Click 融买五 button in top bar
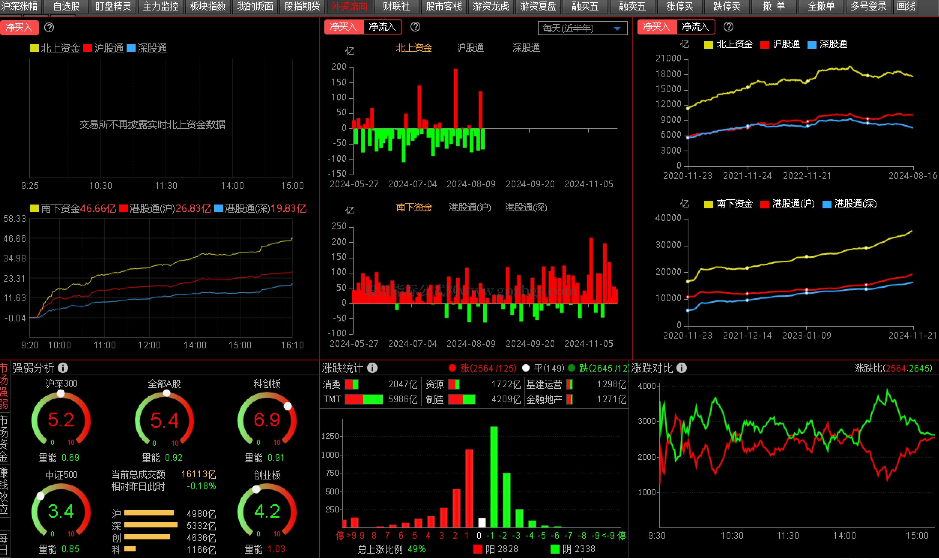Screen dimensions: 939x560 click(585, 6)
